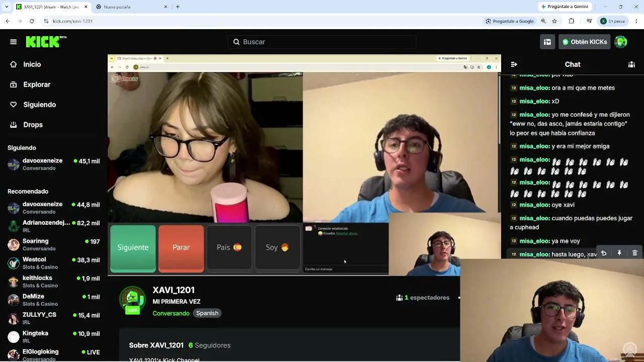The width and height of the screenshot is (644, 362).
Task: Open the Conversando category link under stream title
Action: [171, 313]
